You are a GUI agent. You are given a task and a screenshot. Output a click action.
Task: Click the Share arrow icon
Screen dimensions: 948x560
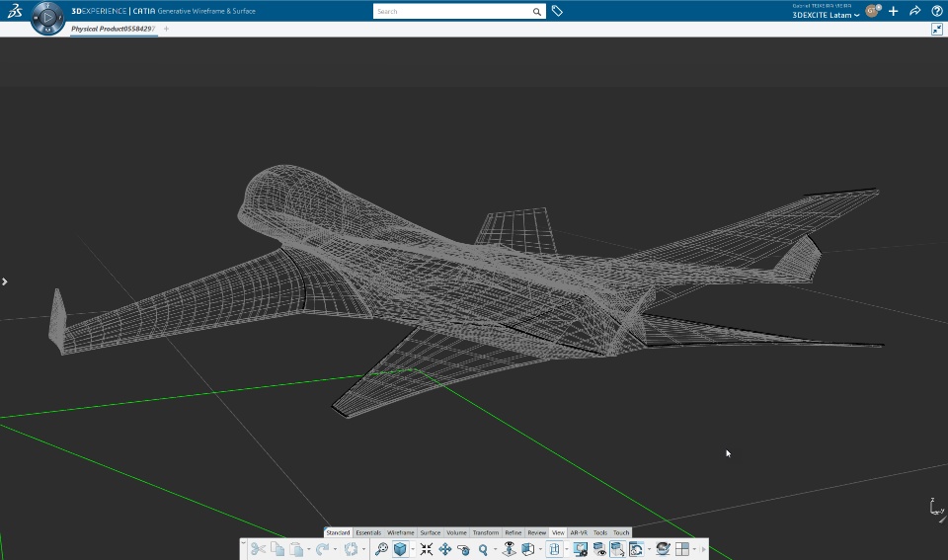pyautogui.click(x=914, y=11)
